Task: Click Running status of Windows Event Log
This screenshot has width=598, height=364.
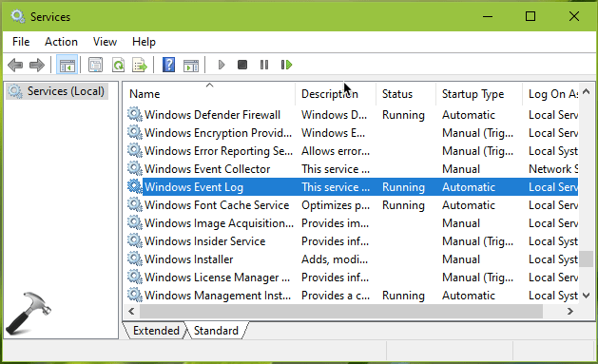Action: 403,187
